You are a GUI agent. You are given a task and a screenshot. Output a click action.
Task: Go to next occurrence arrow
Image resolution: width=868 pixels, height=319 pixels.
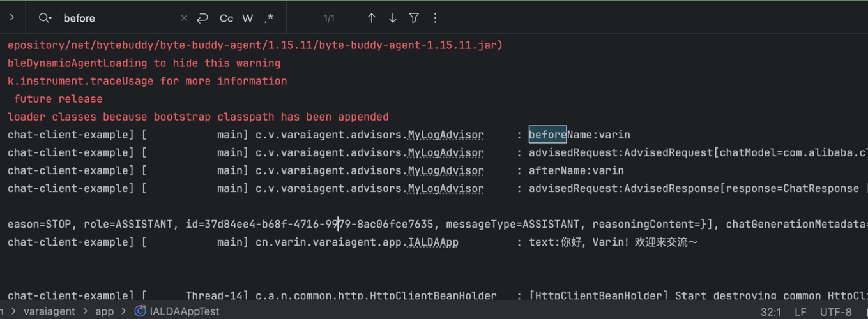coord(393,19)
